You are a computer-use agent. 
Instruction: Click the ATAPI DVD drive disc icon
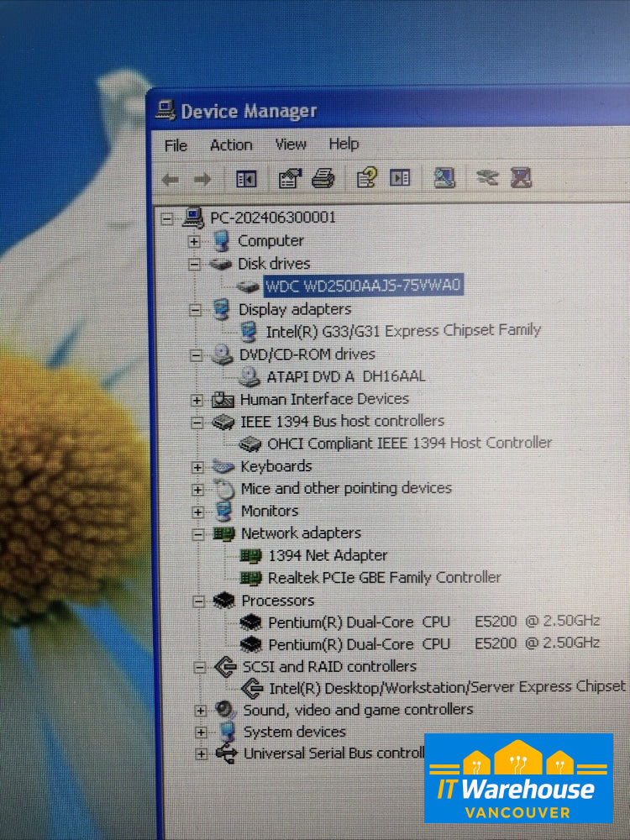click(249, 376)
